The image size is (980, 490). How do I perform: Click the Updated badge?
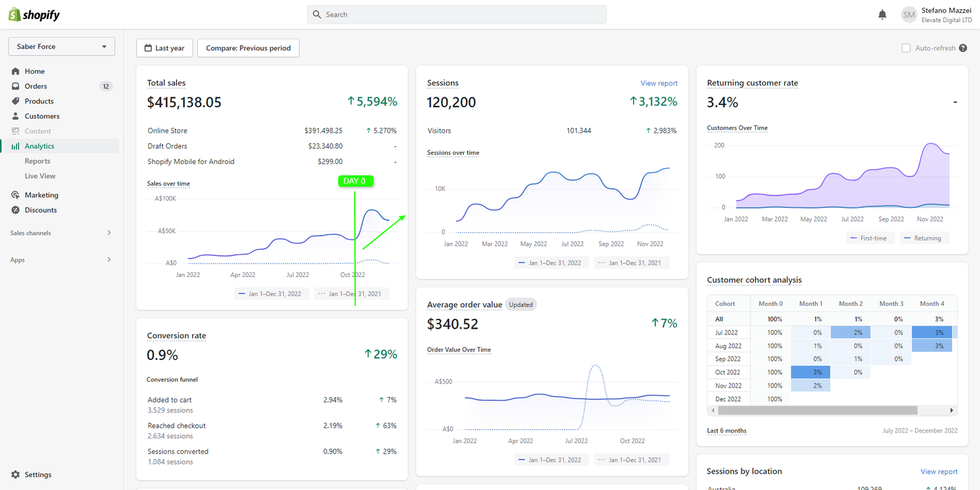click(x=521, y=304)
